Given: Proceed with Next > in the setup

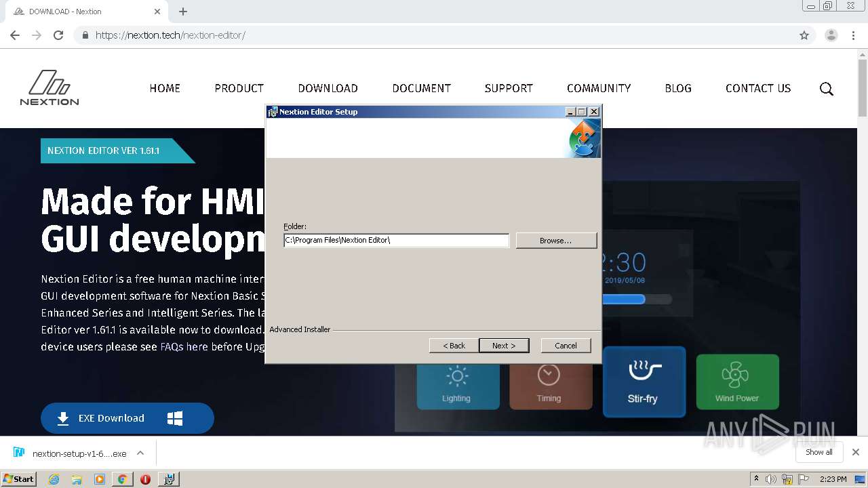Looking at the screenshot, I should (504, 346).
